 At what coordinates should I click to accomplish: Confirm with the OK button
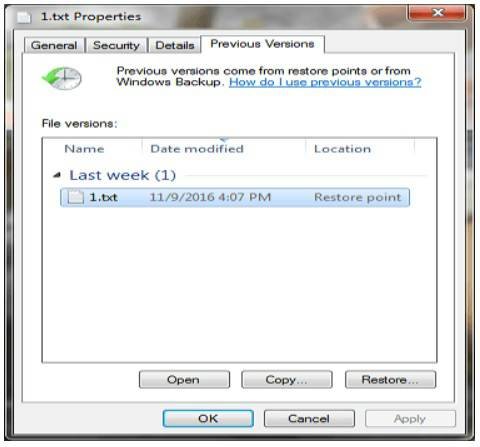click(x=208, y=419)
